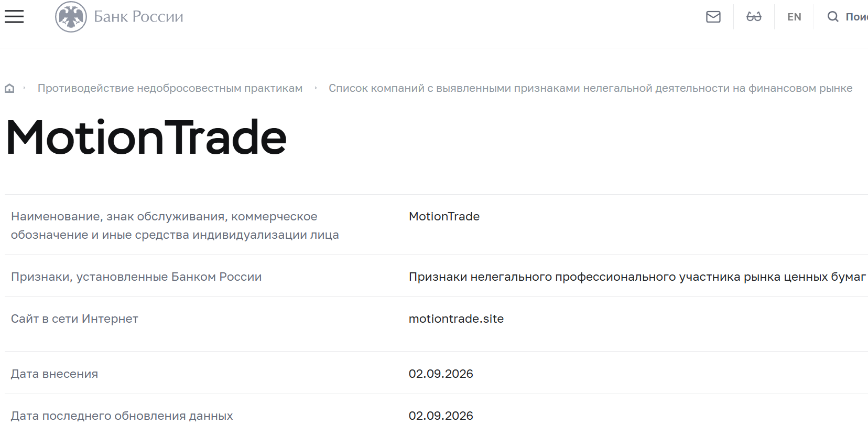Image resolution: width=868 pixels, height=424 pixels.
Task: Select the motiontrade.site address value
Action: pyautogui.click(x=456, y=319)
